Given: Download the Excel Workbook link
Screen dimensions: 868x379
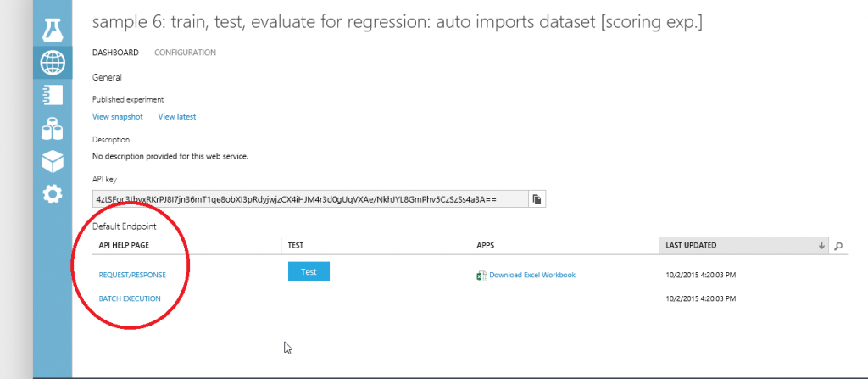Looking at the screenshot, I should tap(532, 275).
